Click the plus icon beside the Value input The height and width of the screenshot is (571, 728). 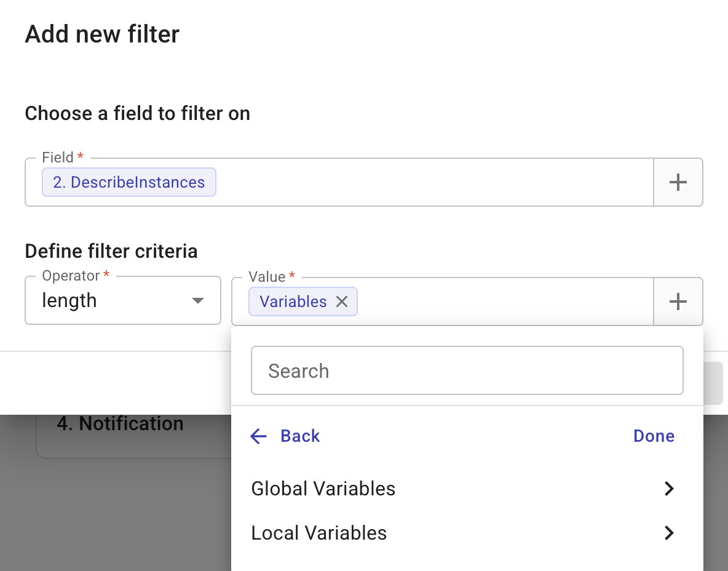[678, 301]
